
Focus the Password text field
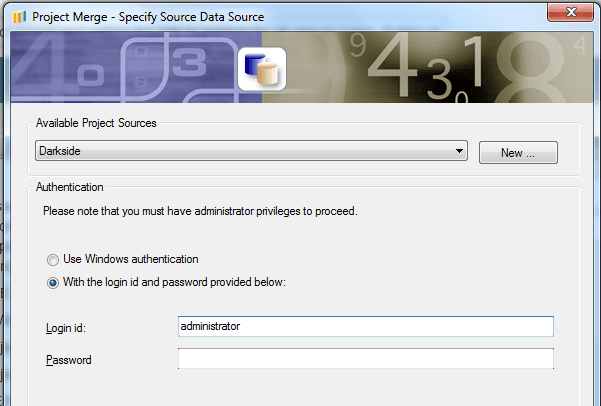366,358
